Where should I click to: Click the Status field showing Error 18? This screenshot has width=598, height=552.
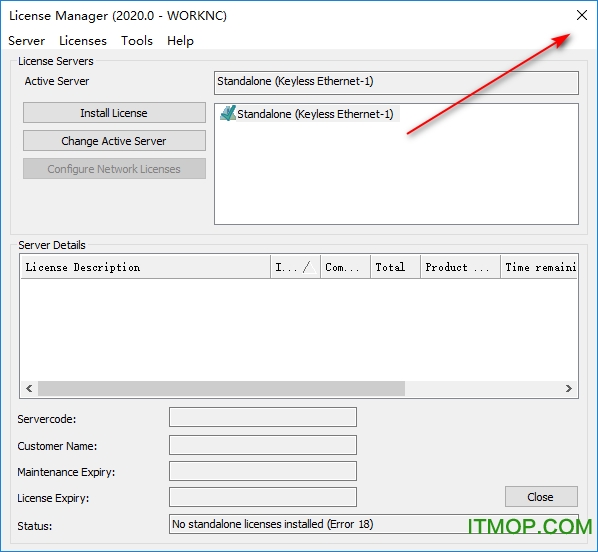click(x=374, y=524)
